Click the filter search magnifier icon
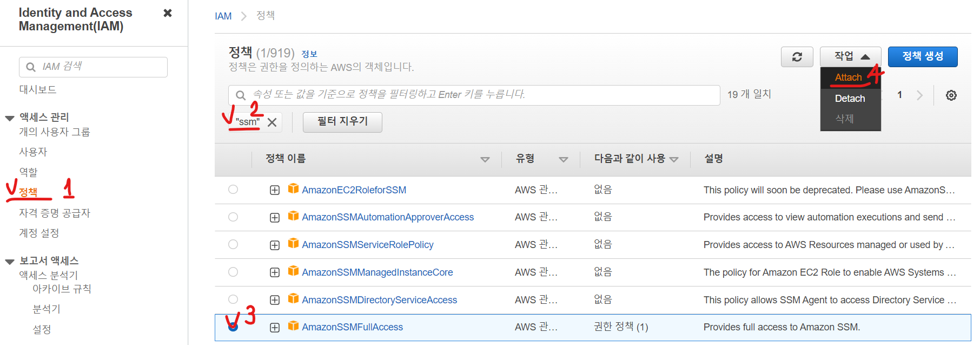 tap(241, 95)
